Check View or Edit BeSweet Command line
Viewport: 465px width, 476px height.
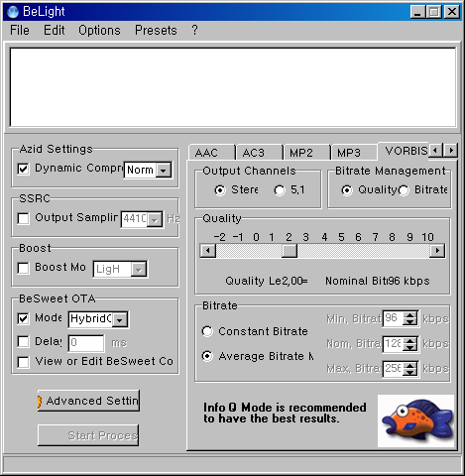[x=23, y=362]
